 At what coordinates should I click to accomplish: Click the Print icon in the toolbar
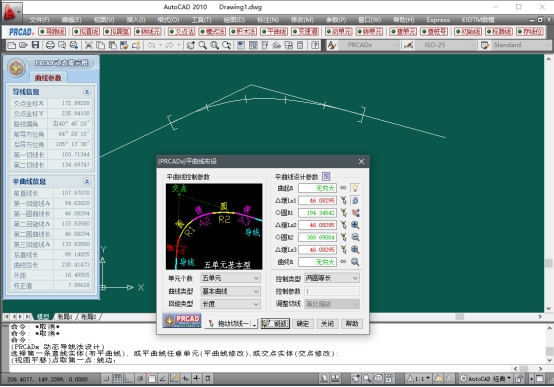click(x=50, y=45)
